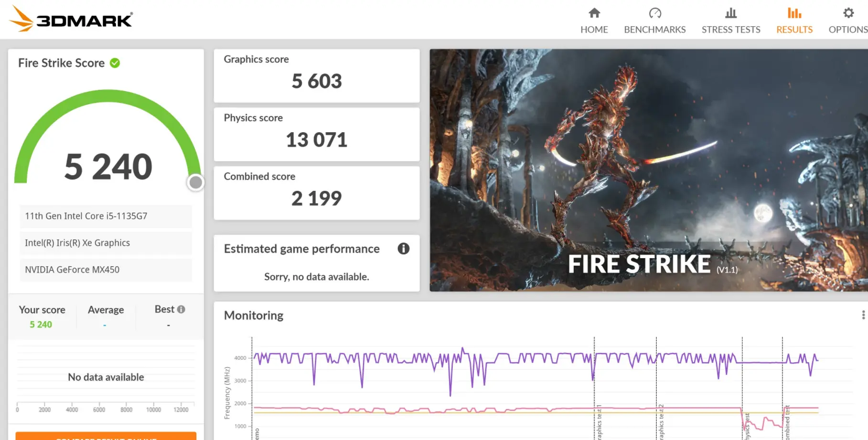Select the Results bar-chart icon
Viewport: 868px width, 440px height.
click(794, 13)
